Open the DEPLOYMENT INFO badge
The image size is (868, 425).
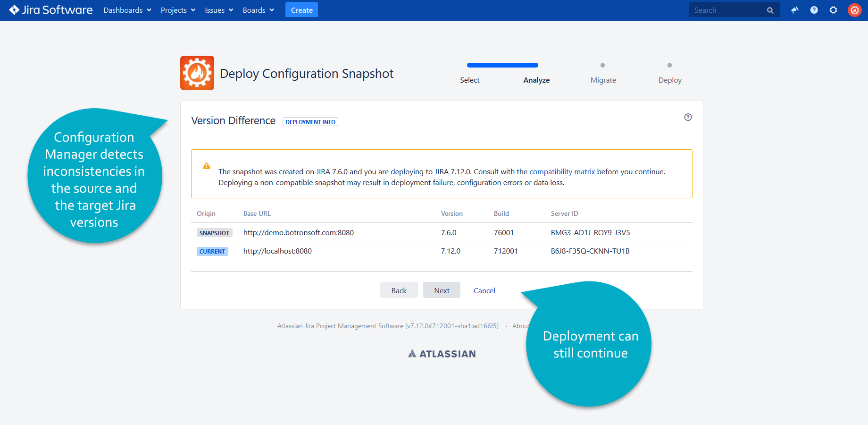click(x=310, y=122)
